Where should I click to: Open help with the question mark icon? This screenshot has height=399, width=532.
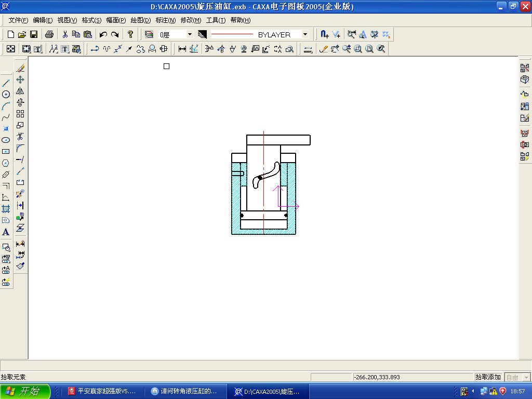coord(130,34)
